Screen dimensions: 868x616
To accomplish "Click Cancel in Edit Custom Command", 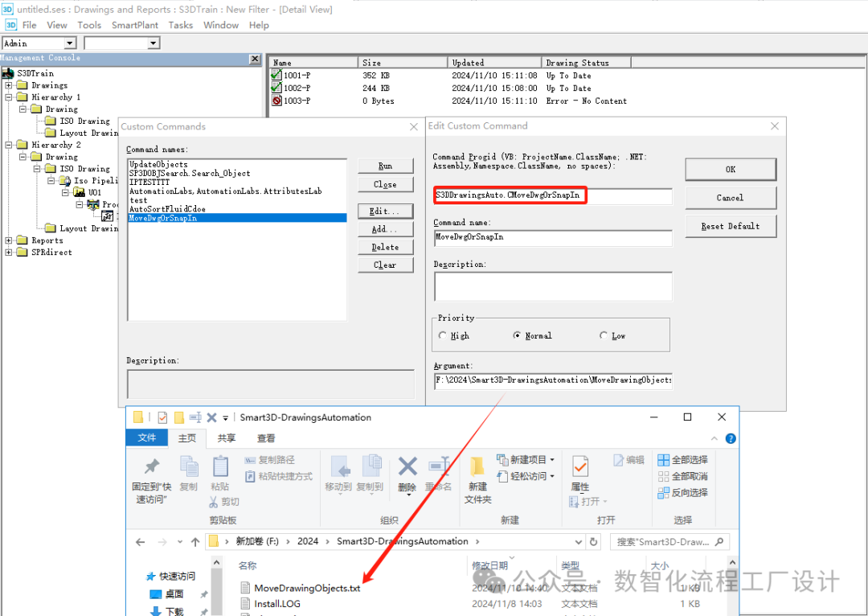I will [731, 198].
